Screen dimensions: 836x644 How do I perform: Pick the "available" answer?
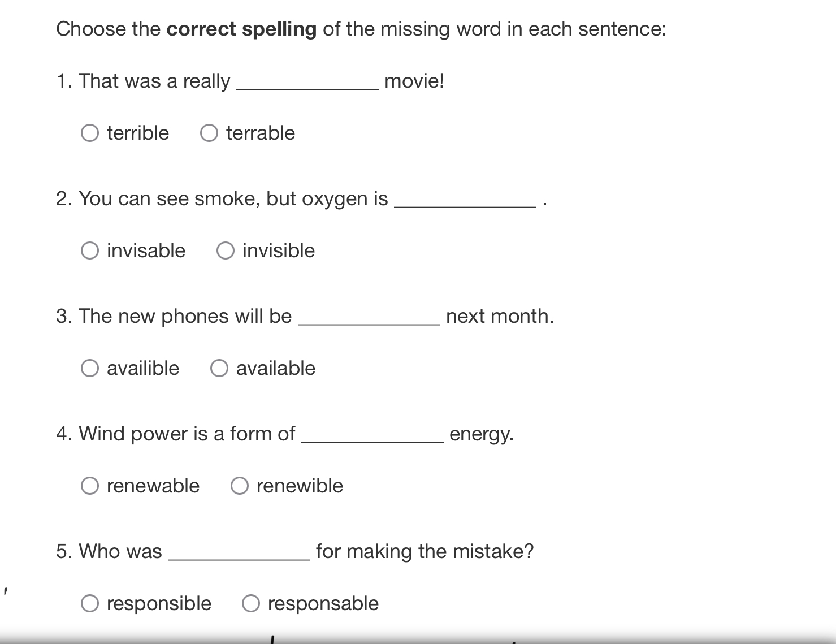(x=219, y=368)
